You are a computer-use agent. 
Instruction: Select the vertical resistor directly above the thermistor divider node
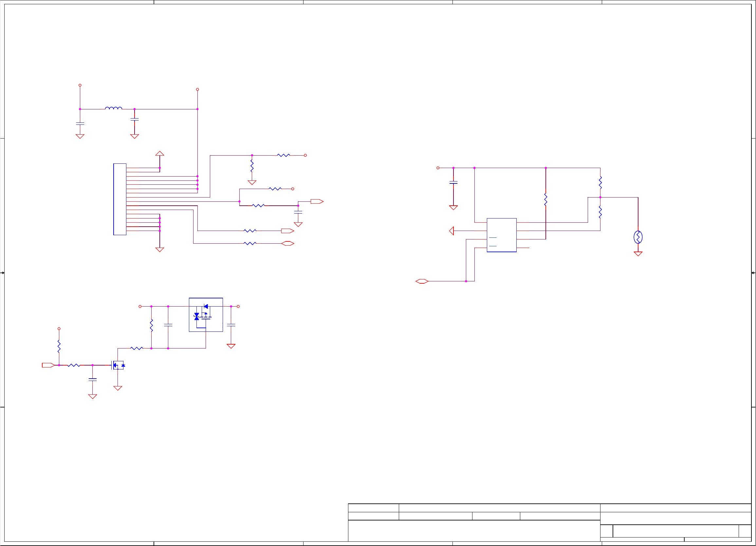coord(600,182)
